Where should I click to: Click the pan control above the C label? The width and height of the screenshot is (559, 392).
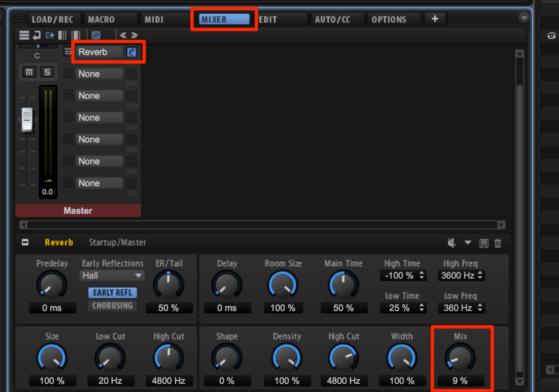click(x=38, y=46)
